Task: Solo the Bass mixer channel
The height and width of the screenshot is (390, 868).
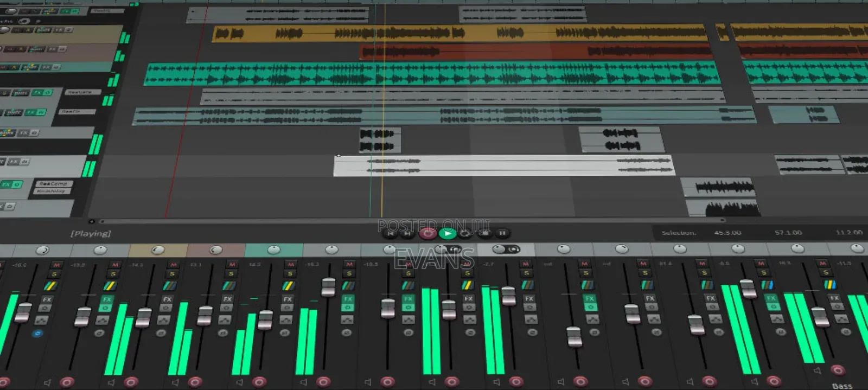Action: click(826, 273)
